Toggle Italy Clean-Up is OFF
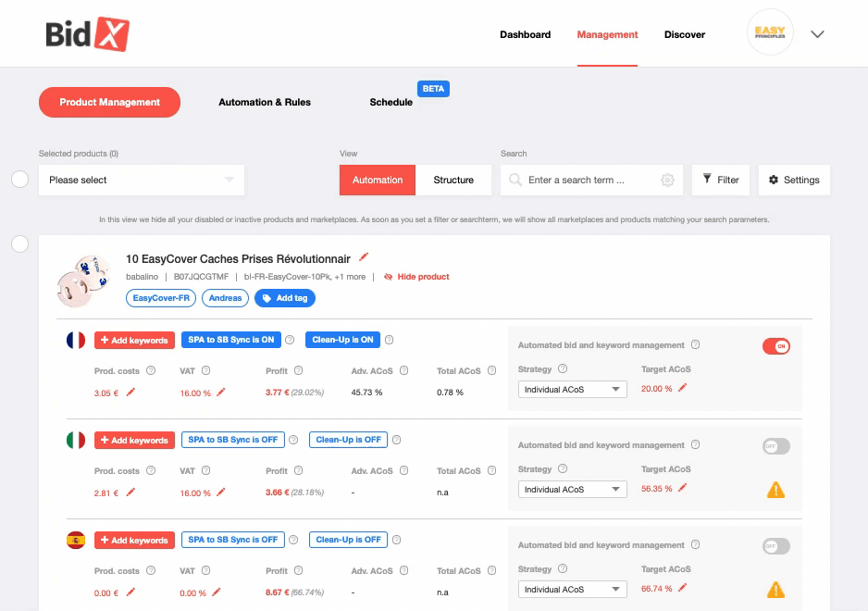Viewport: 868px width, 611px height. [x=348, y=440]
